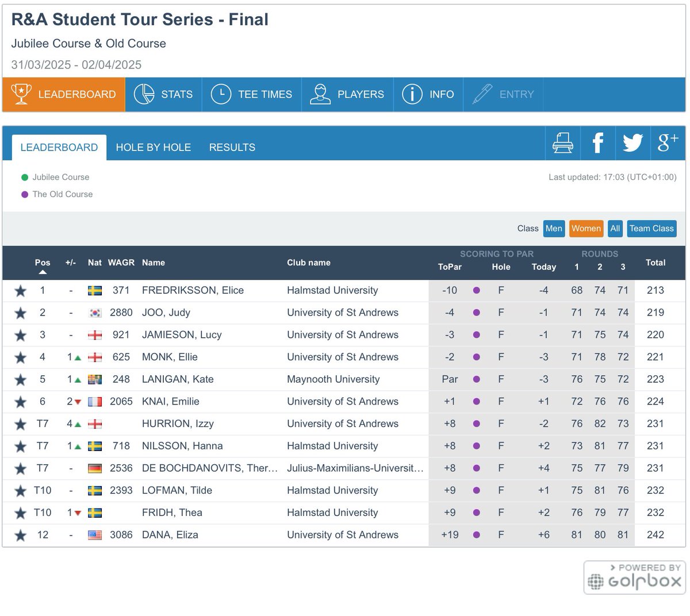This screenshot has width=690, height=616.
Task: Open the Leaderboard trophy navigation item
Action: (x=64, y=94)
